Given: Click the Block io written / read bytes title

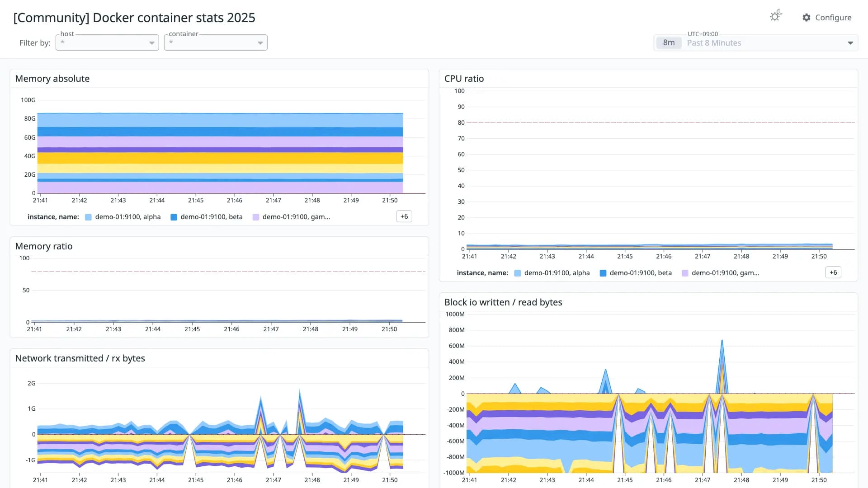Looking at the screenshot, I should pos(503,302).
